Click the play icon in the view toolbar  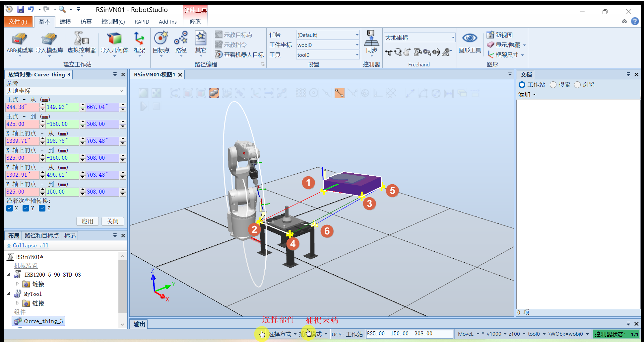pyautogui.click(x=144, y=107)
